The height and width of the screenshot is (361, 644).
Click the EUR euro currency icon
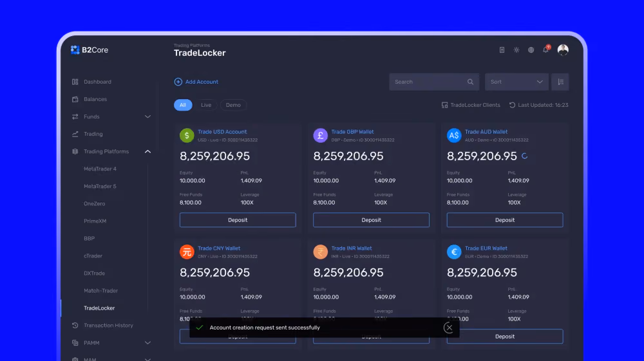click(454, 252)
